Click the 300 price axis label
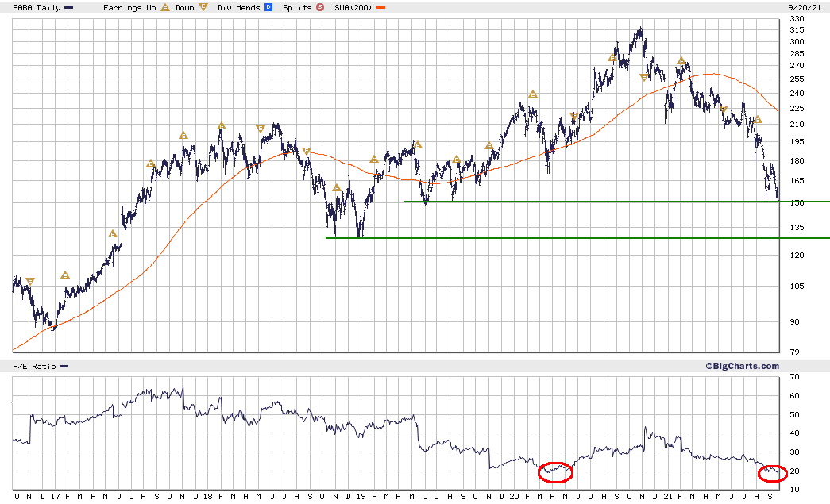830x504 pixels. coord(797,42)
